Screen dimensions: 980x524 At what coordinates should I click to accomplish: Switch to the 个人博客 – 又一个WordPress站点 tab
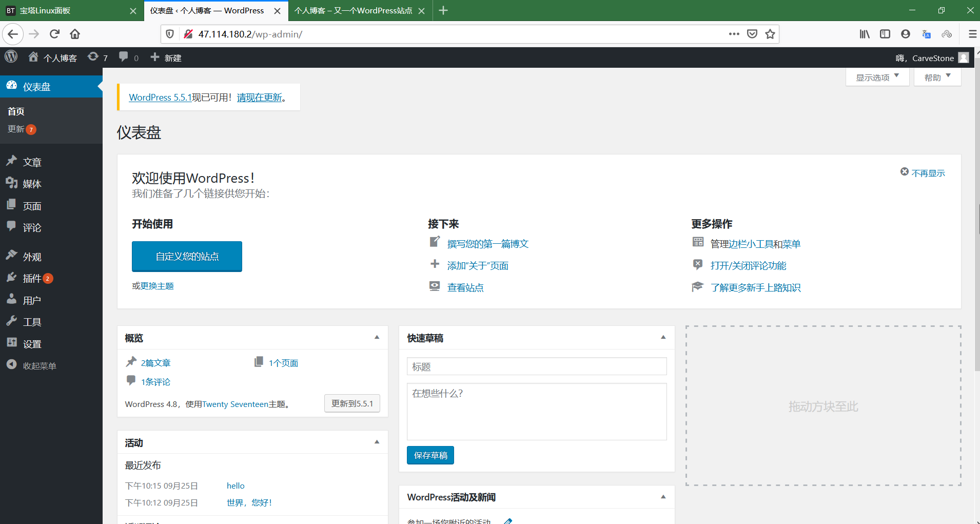tap(360, 11)
